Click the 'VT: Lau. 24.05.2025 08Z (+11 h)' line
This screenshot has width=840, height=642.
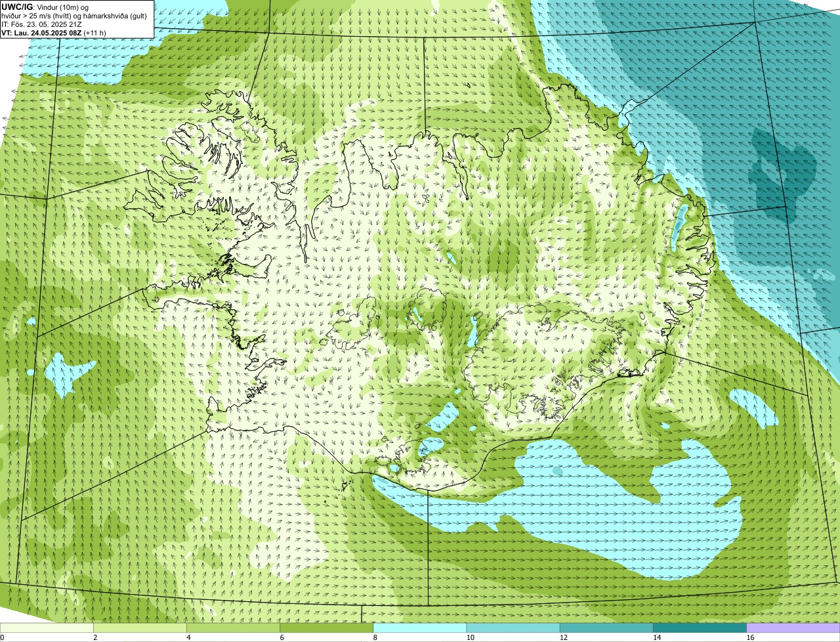click(54, 33)
